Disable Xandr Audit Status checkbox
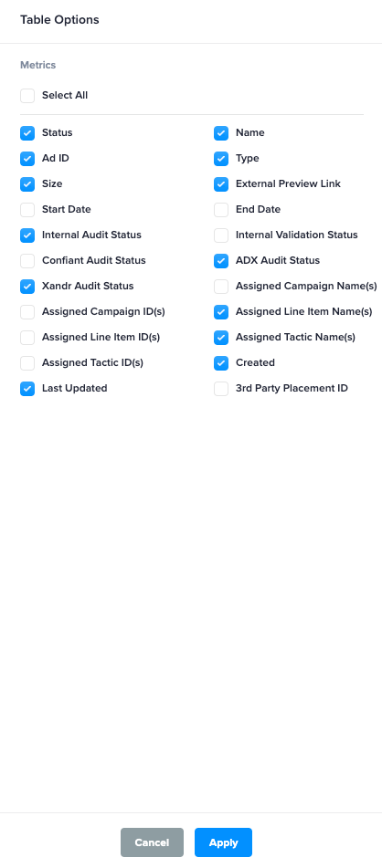Screen dimensions: 382x868 [27, 287]
